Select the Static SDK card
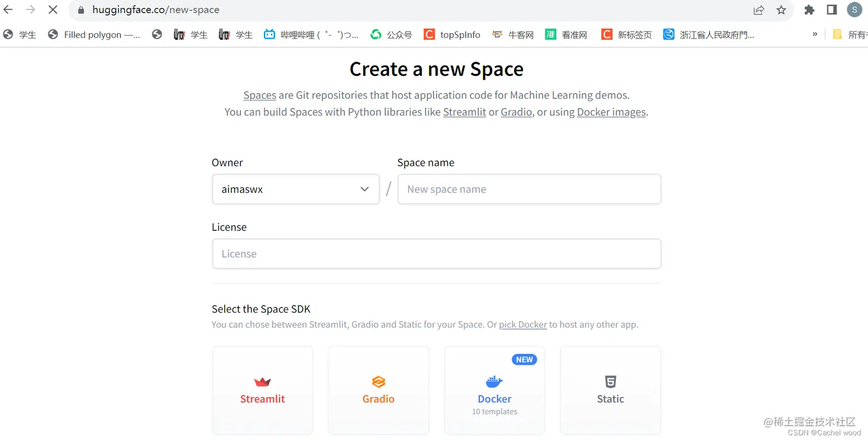 point(610,390)
